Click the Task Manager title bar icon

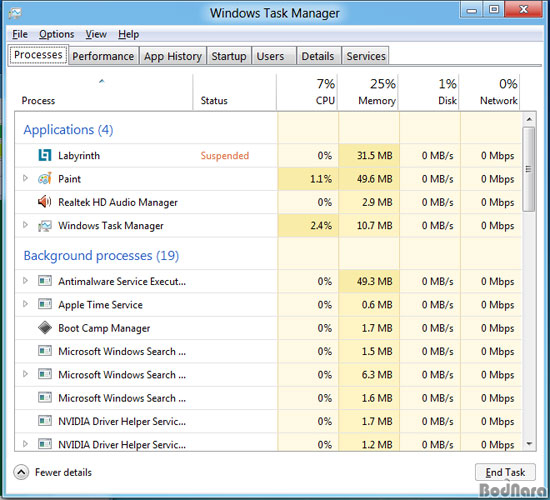[15, 13]
